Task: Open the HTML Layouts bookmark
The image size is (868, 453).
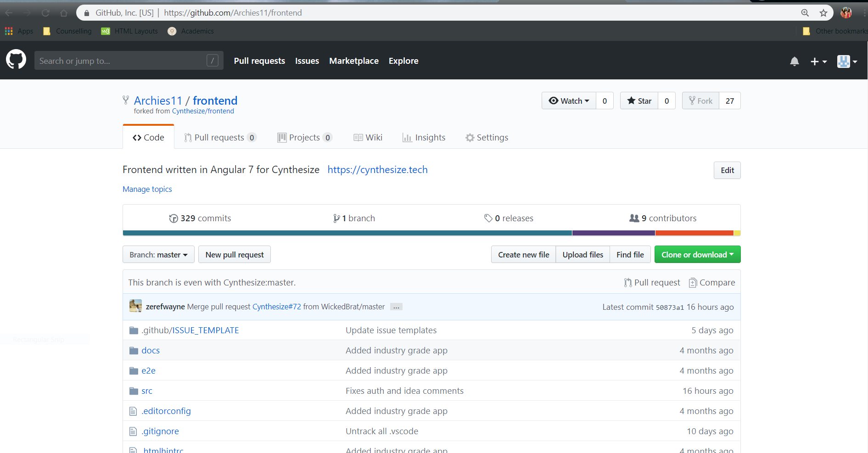Action: click(129, 31)
